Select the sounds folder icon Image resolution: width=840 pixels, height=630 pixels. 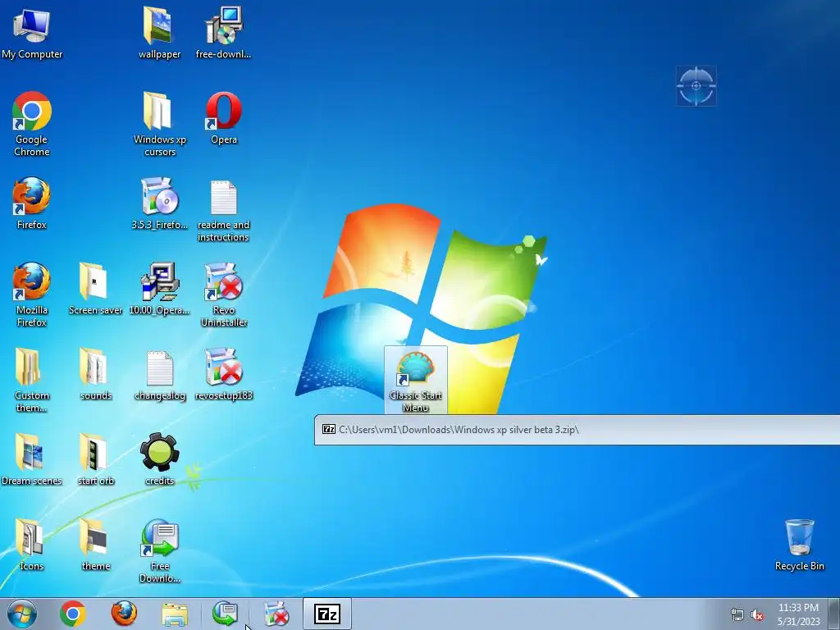click(95, 375)
